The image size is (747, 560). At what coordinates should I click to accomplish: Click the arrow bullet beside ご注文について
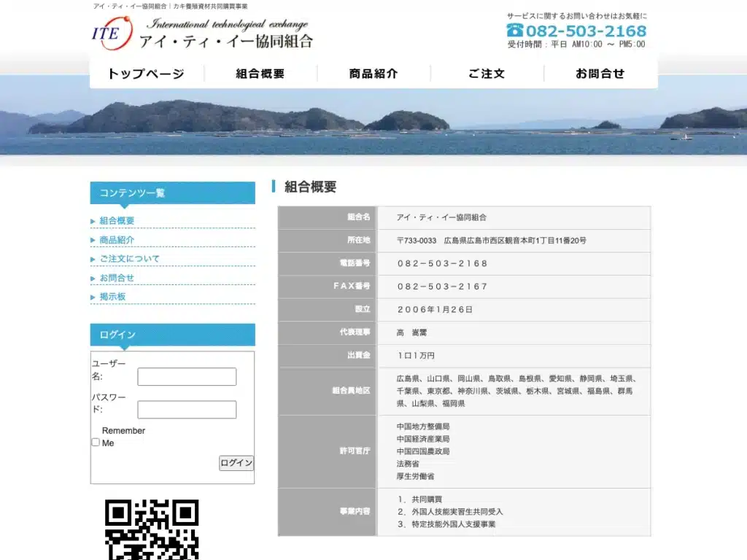(x=93, y=259)
